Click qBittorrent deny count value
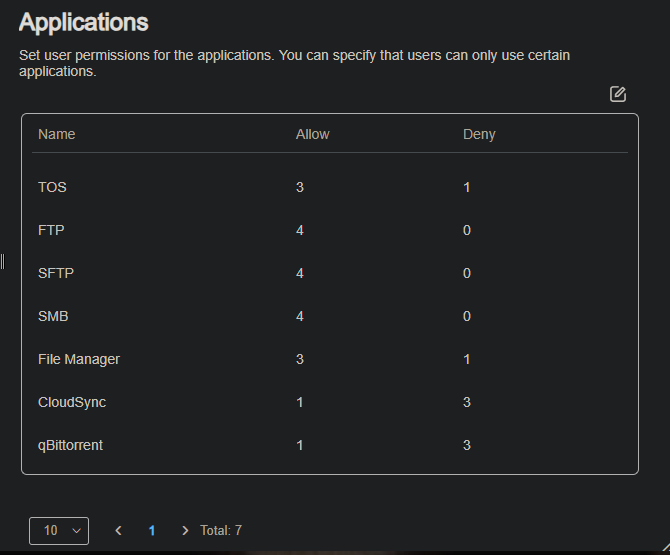 [x=467, y=445]
